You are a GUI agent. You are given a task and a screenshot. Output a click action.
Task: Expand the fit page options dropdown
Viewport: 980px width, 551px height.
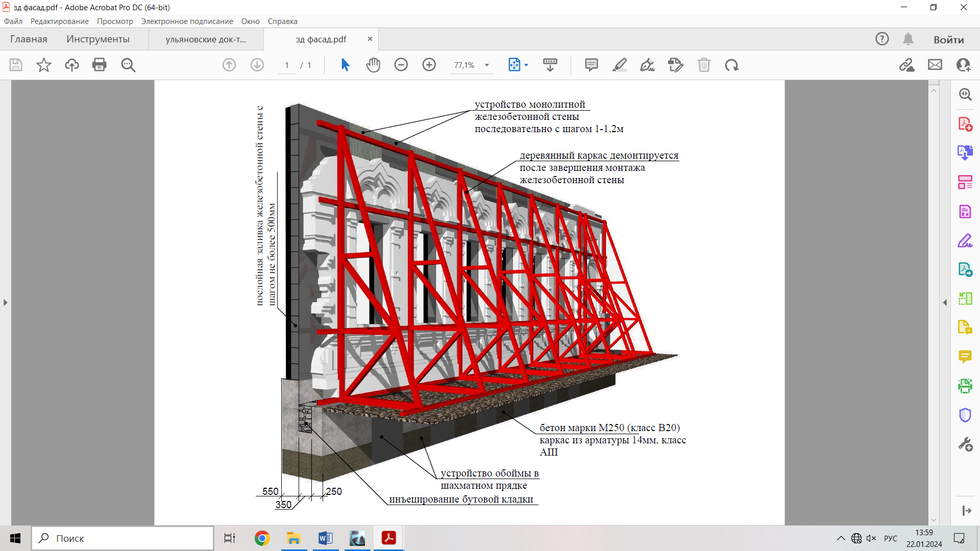[x=526, y=65]
